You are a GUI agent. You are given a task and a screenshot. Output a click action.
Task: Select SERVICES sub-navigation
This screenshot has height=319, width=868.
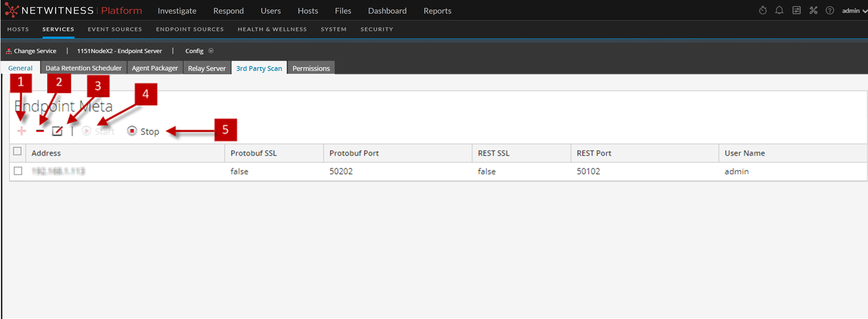pos(58,29)
